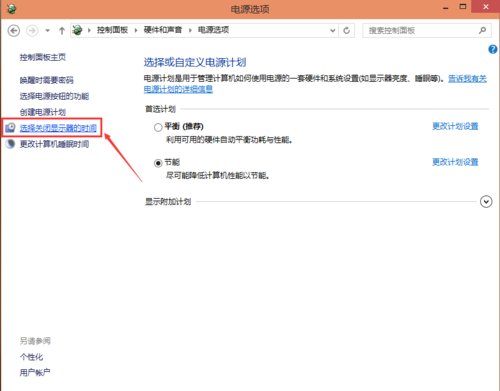Close the 电源选项 window
The height and width of the screenshot is (391, 500).
point(486,7)
